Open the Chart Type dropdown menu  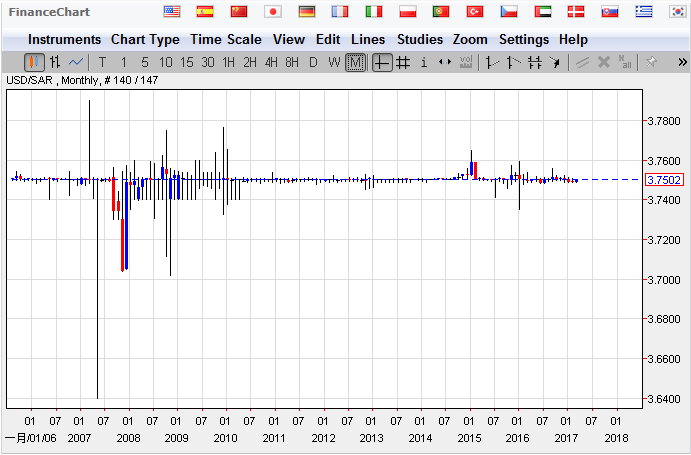click(x=145, y=39)
